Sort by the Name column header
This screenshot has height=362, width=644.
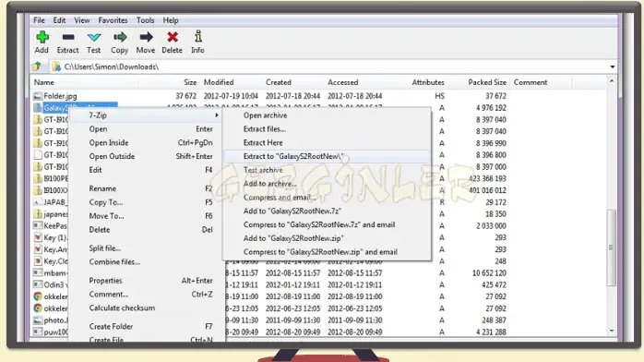tap(44, 82)
